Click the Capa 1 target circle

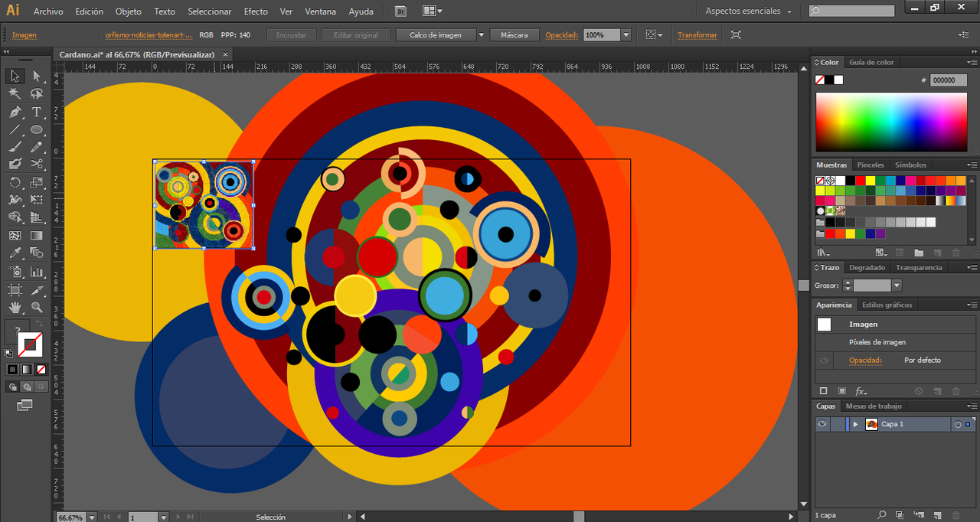[957, 424]
